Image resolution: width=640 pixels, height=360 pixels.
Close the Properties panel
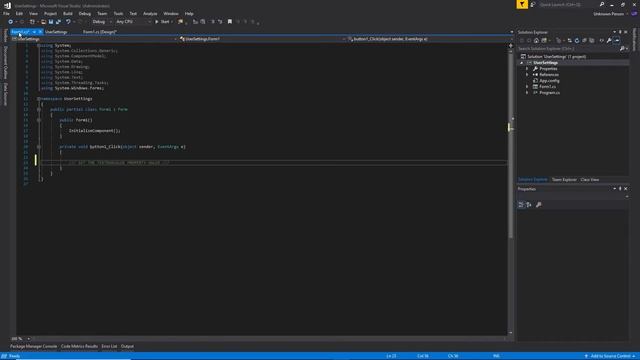tap(626, 189)
